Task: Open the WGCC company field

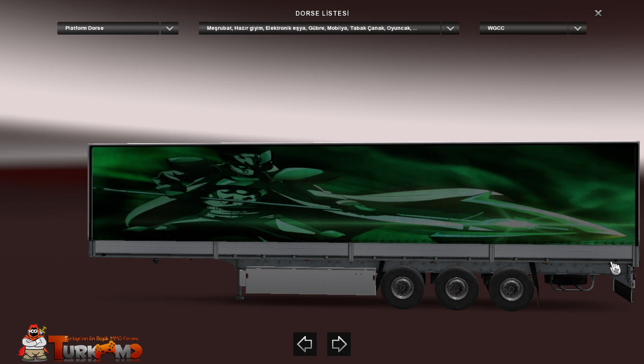Action: point(524,28)
